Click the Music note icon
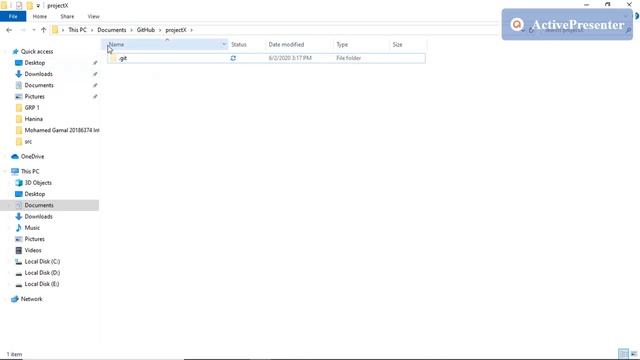Image resolution: width=640 pixels, height=360 pixels. 18,228
